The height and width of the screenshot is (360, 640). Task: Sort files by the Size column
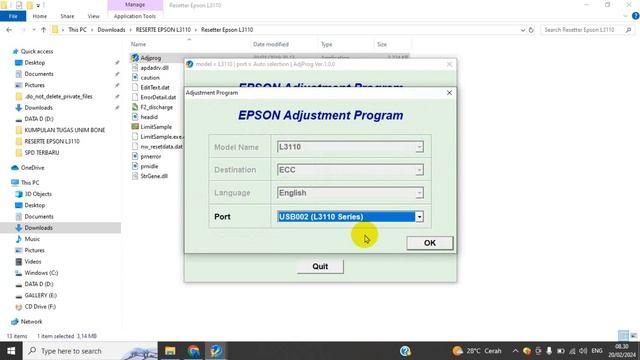click(x=382, y=44)
